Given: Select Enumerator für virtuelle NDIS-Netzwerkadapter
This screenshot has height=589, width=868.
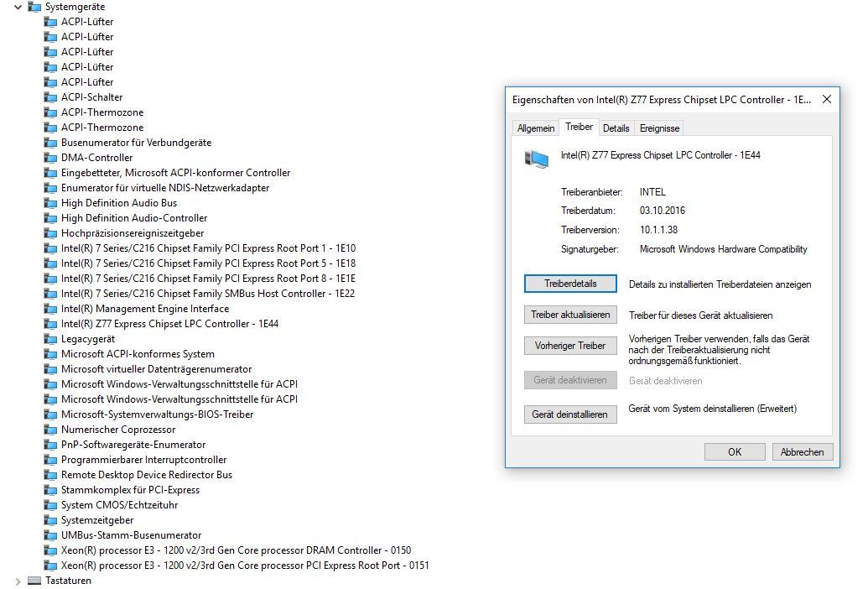Looking at the screenshot, I should pos(165,188).
